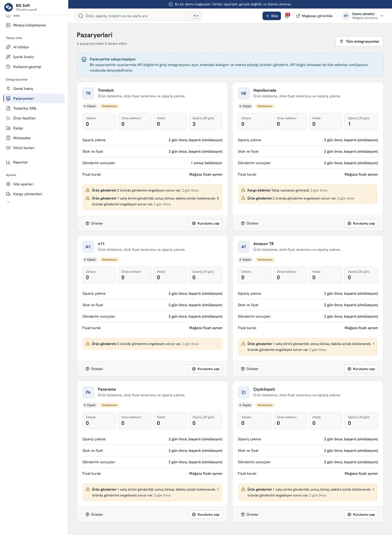Click Pazarama's 'Fiyat kuralı' value 'Mağaza fiyatı aynen'
This screenshot has height=535, width=392.
pos(206,473)
